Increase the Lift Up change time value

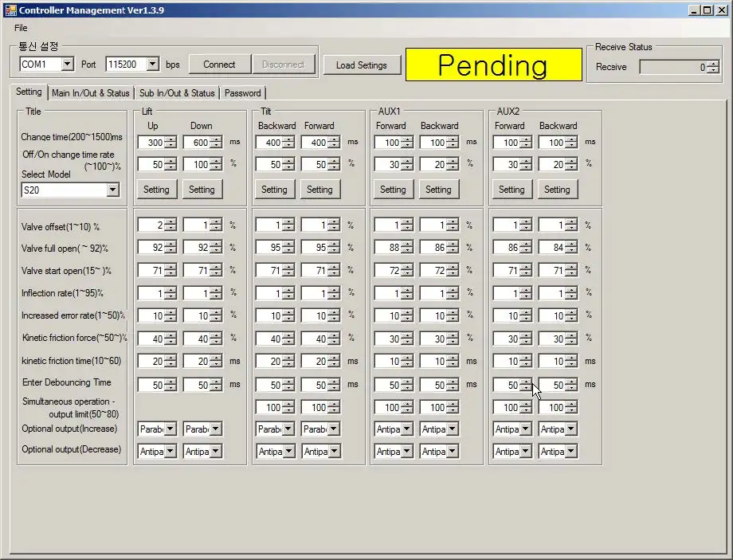(170, 139)
